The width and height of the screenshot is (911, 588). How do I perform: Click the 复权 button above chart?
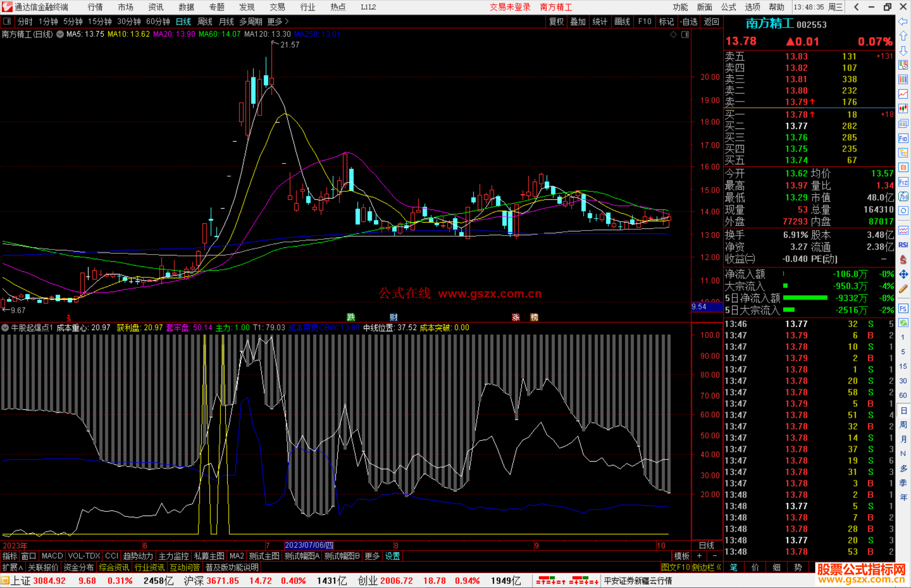pos(556,21)
